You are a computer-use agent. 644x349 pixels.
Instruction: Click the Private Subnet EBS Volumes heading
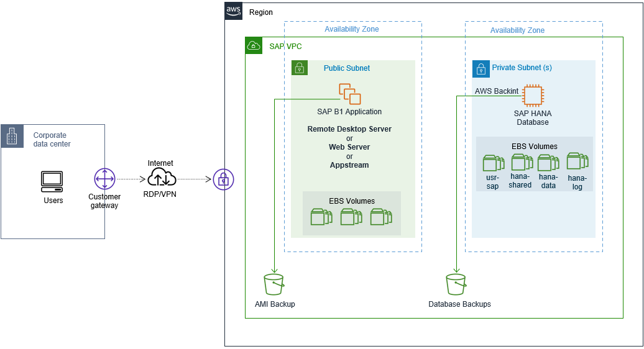pos(535,147)
